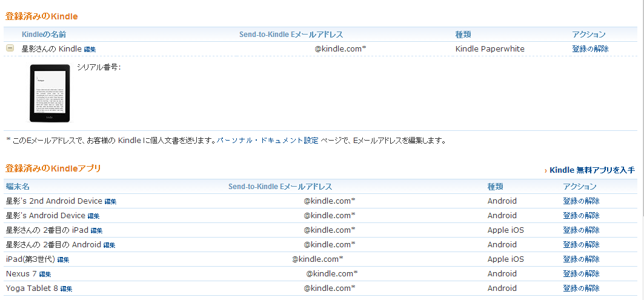This screenshot has width=644, height=300.
Task: Deregister 星影's 2nd Android Device
Action: click(x=581, y=201)
